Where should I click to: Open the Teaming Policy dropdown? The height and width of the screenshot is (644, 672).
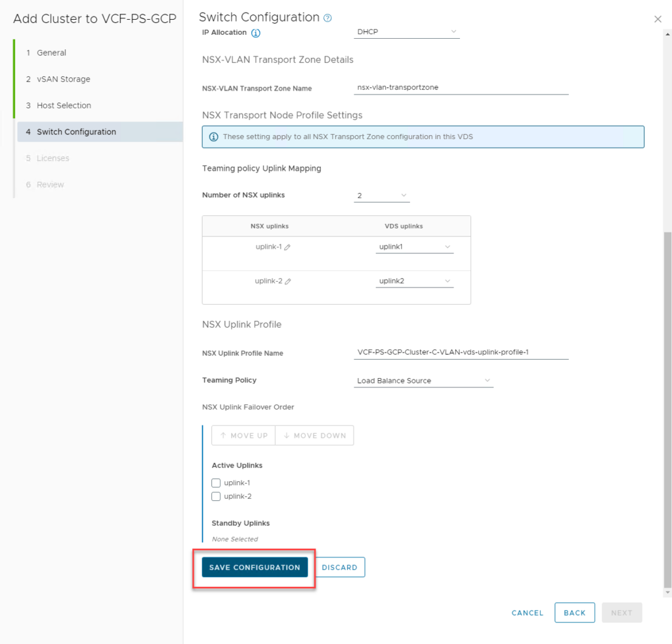tap(423, 381)
